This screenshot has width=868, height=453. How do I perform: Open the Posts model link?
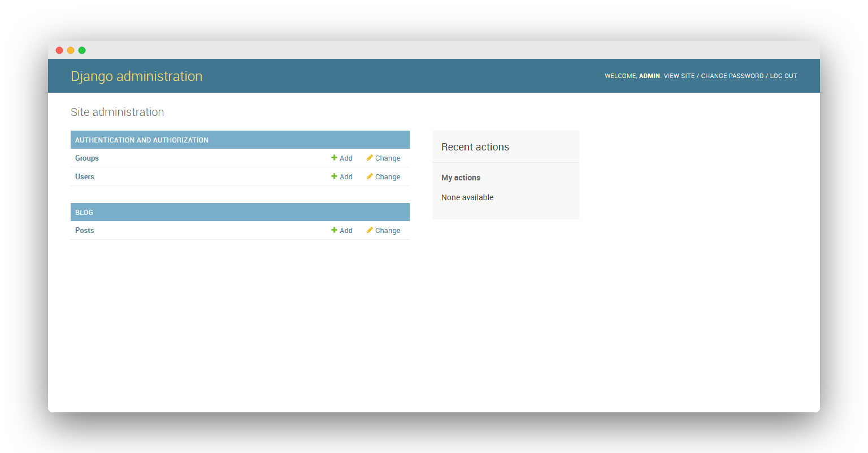(x=85, y=231)
